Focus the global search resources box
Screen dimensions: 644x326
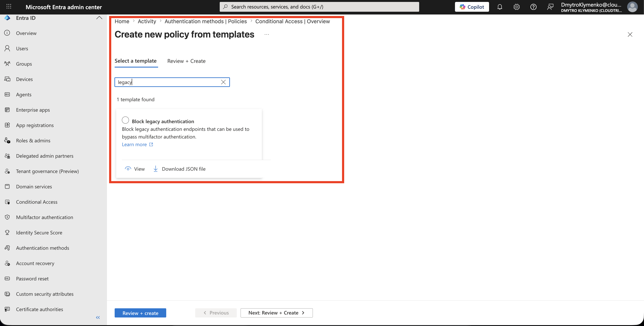pyautogui.click(x=319, y=7)
